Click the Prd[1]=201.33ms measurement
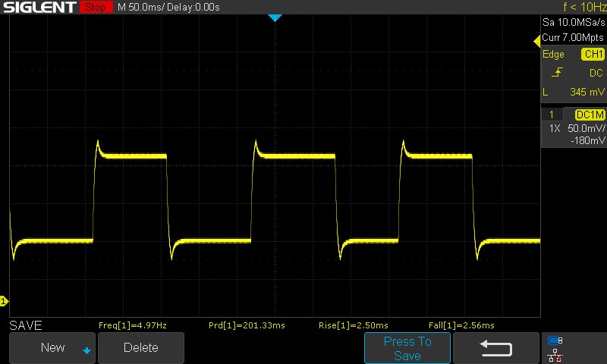 pyautogui.click(x=247, y=325)
